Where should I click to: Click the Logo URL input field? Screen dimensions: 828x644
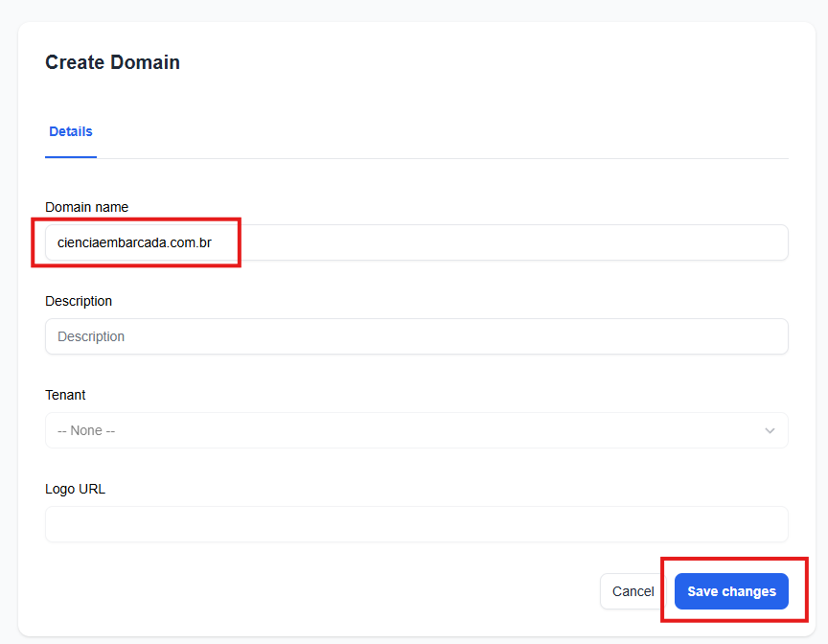(416, 524)
